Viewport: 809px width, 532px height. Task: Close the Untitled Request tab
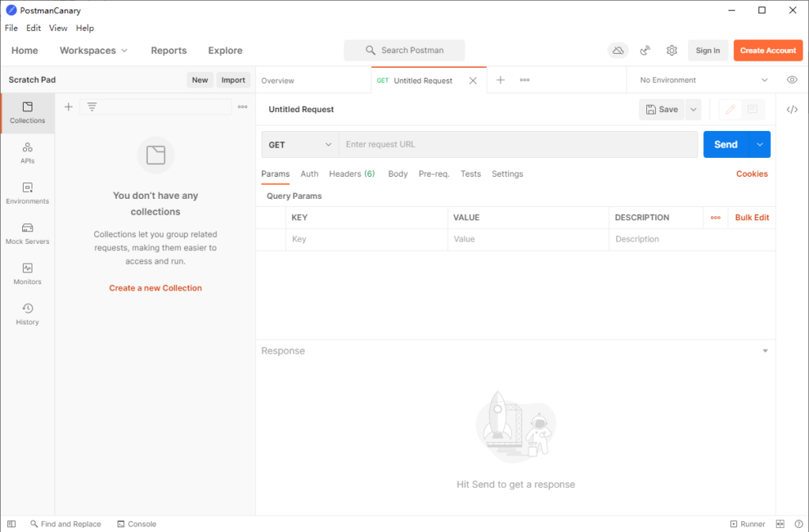pyautogui.click(x=473, y=81)
